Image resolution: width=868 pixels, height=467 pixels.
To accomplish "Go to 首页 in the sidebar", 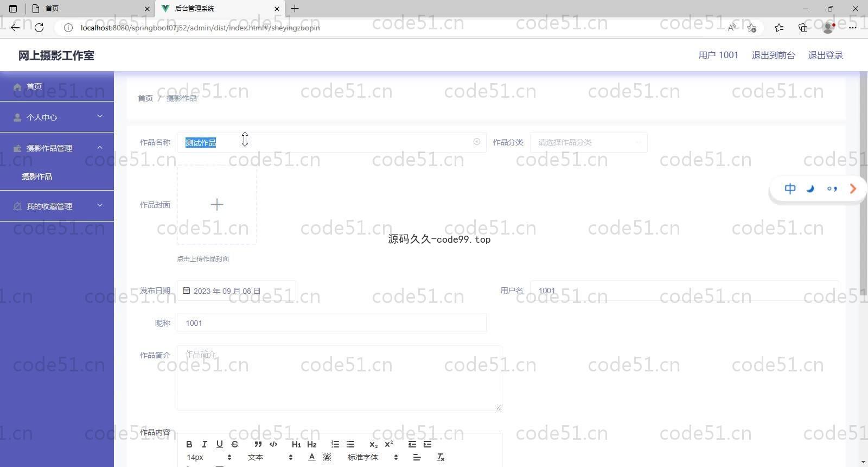I will pos(57,86).
